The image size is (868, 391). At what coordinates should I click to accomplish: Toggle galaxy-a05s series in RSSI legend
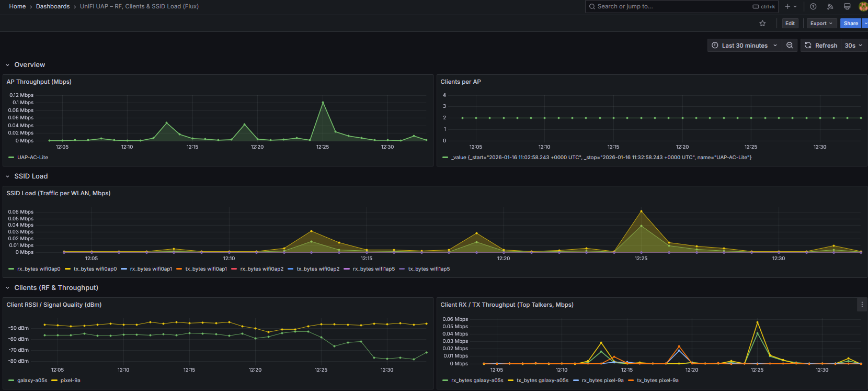[32, 381]
